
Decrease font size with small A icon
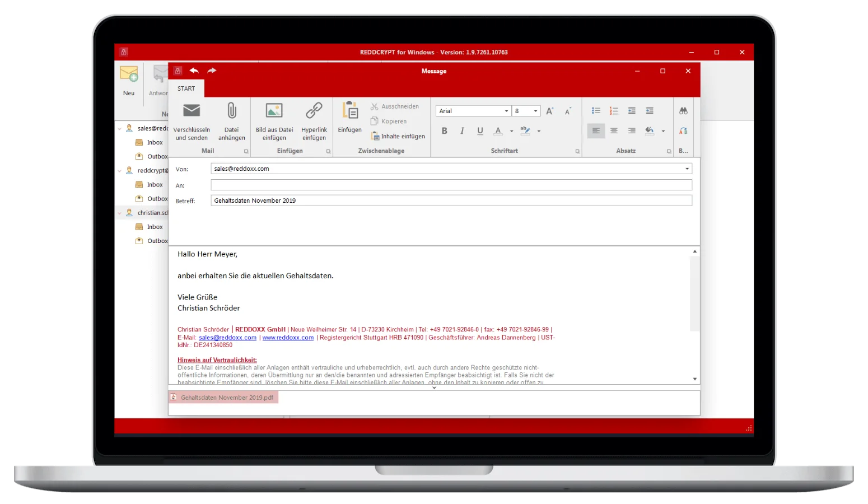[568, 111]
